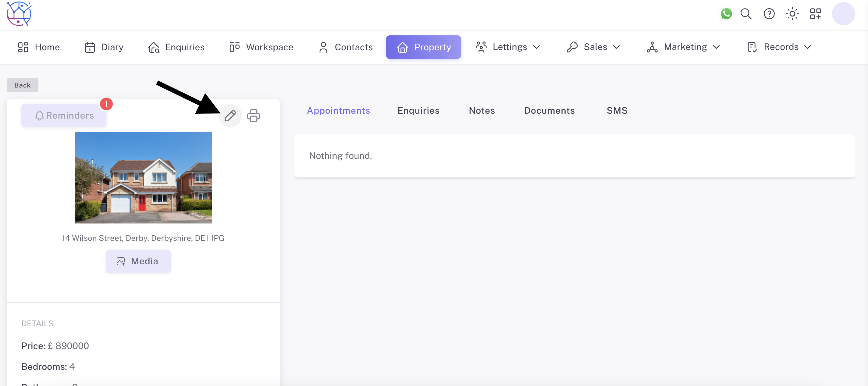Click the app grid icon in the top right
The image size is (868, 386).
816,14
